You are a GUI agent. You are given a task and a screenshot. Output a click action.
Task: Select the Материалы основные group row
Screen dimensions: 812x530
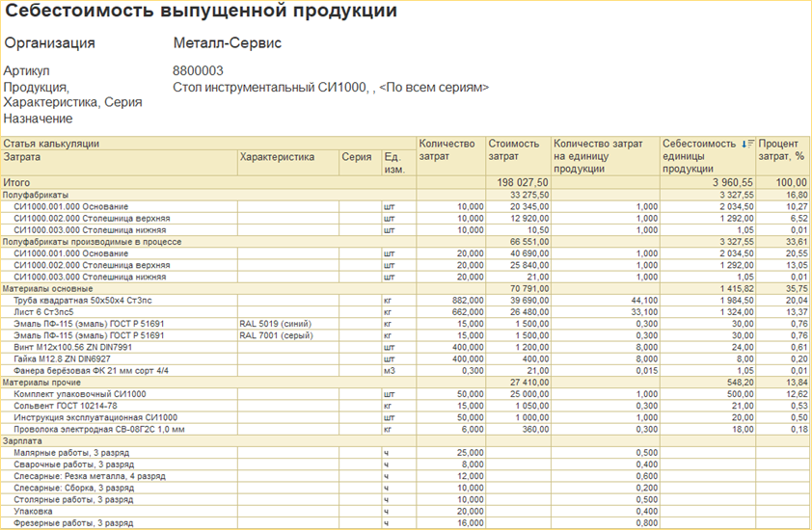pyautogui.click(x=48, y=288)
